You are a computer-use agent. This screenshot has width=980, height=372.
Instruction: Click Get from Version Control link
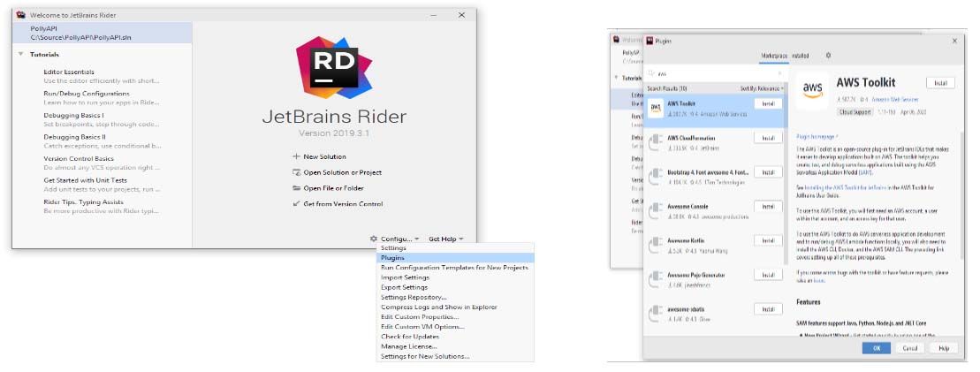pos(343,204)
